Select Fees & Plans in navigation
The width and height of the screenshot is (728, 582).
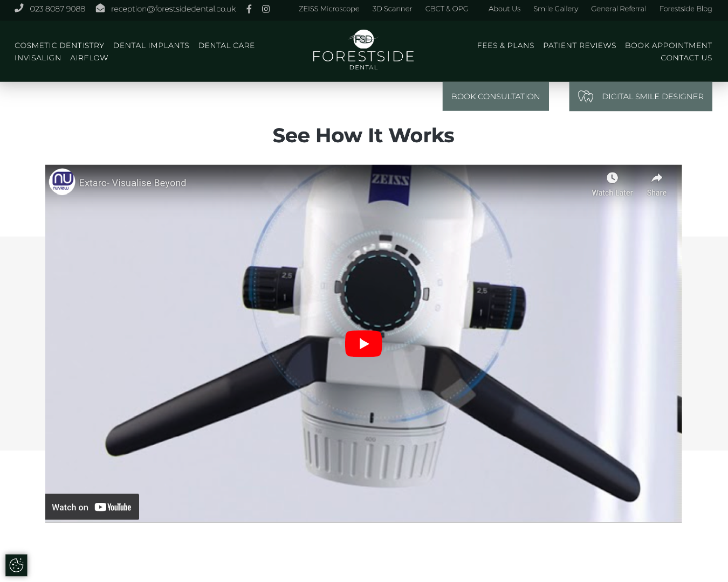coord(505,45)
